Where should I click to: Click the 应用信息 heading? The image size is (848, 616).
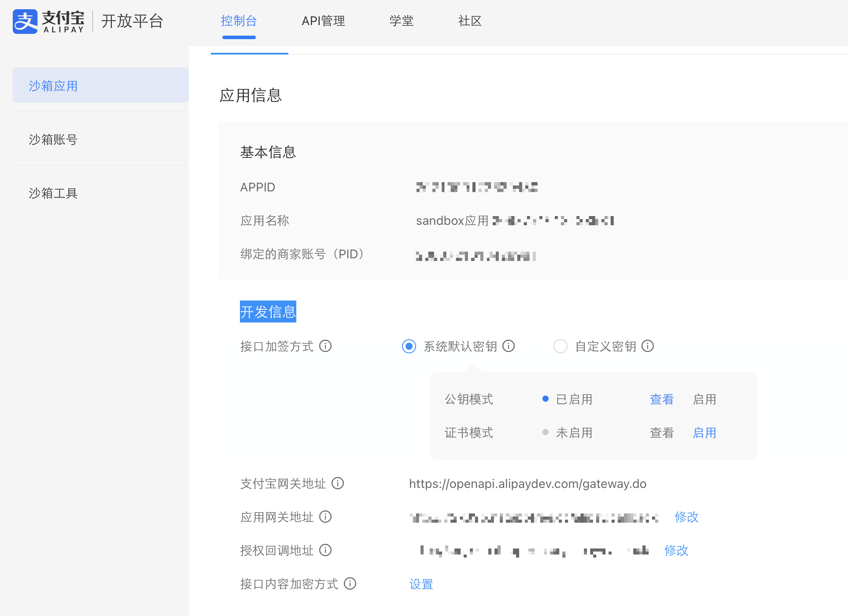point(251,95)
